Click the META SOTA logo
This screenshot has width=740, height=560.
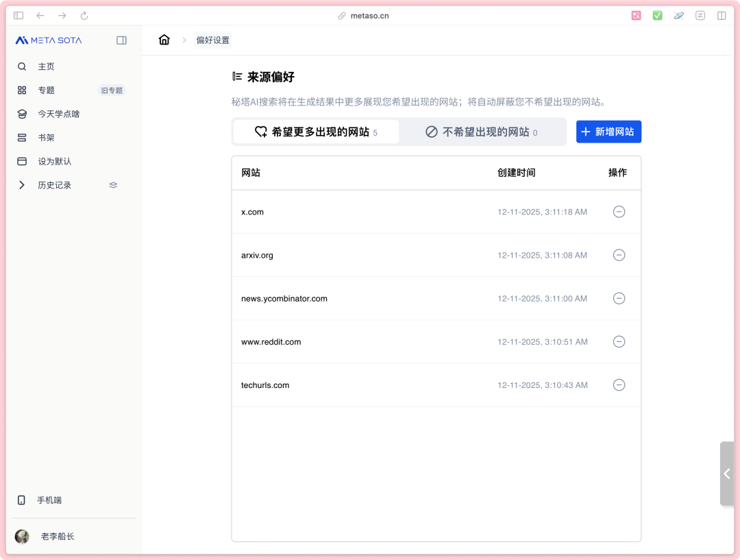pos(48,40)
